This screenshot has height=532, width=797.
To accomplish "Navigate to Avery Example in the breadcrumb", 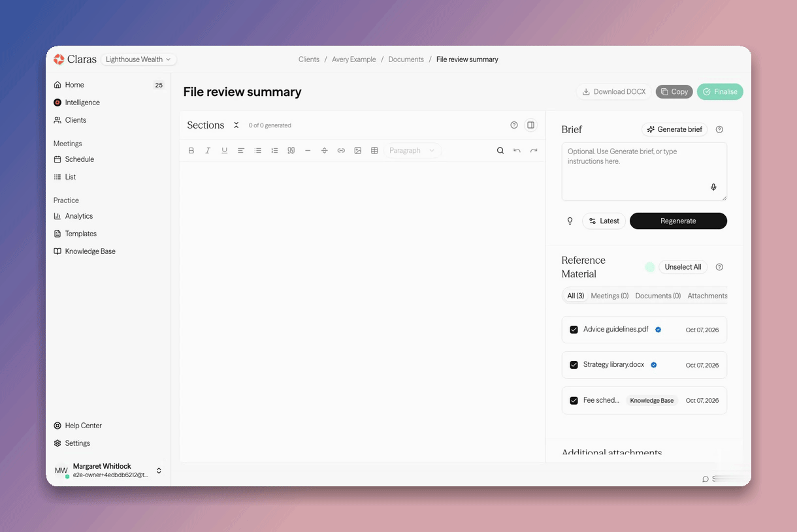I will [x=354, y=59].
